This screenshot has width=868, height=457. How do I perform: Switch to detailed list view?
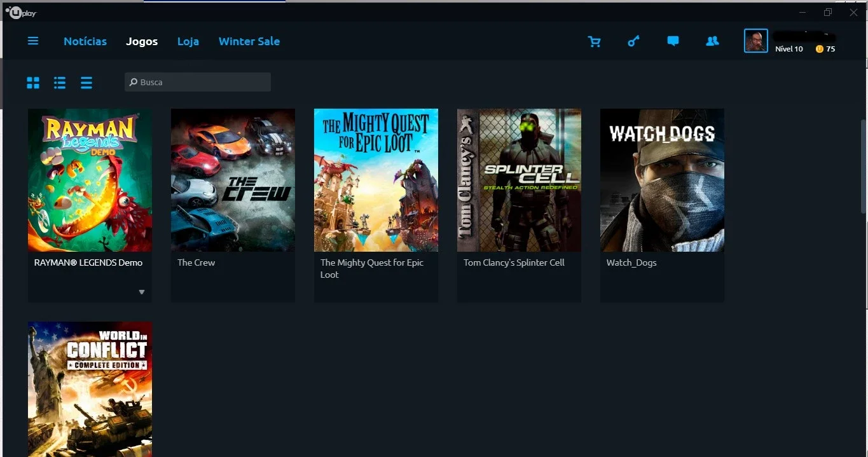[x=60, y=83]
